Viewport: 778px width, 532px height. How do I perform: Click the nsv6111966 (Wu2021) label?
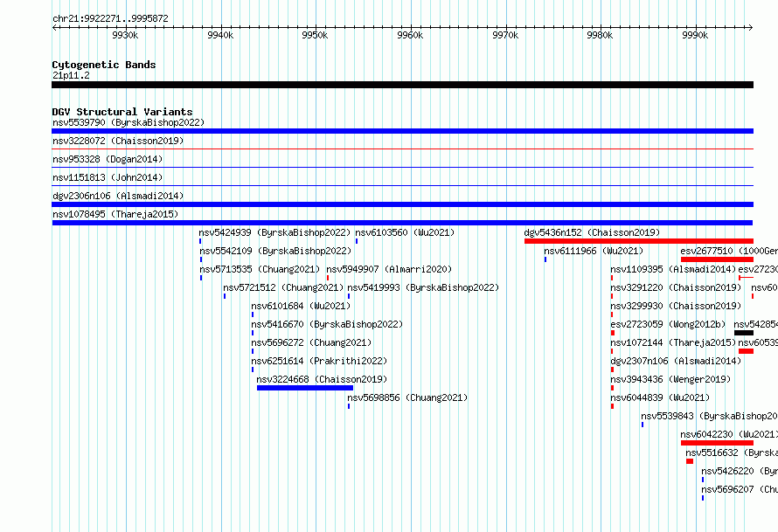coord(594,251)
